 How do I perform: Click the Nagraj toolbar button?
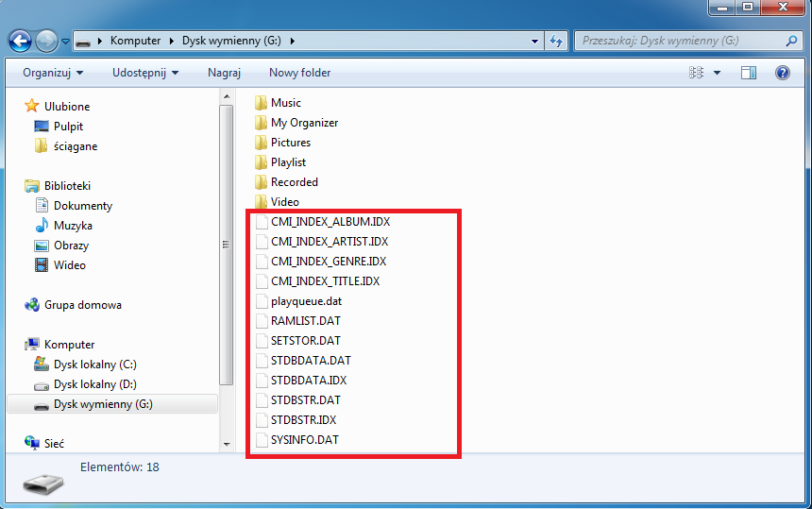[x=224, y=73]
